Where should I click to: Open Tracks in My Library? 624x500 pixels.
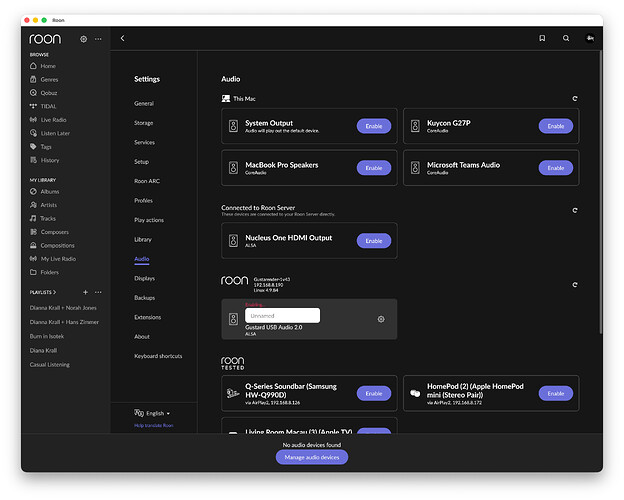(43, 219)
